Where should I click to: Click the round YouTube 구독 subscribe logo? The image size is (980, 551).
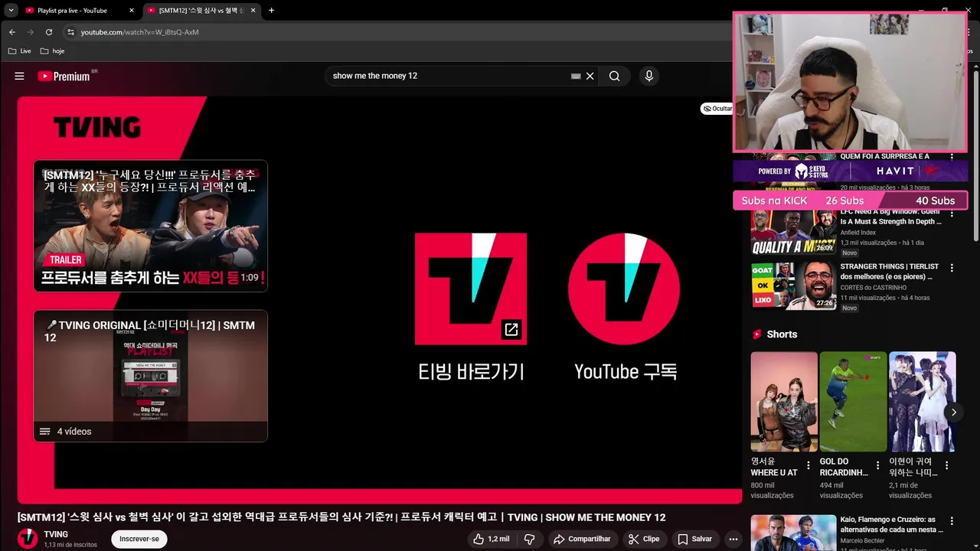point(626,289)
